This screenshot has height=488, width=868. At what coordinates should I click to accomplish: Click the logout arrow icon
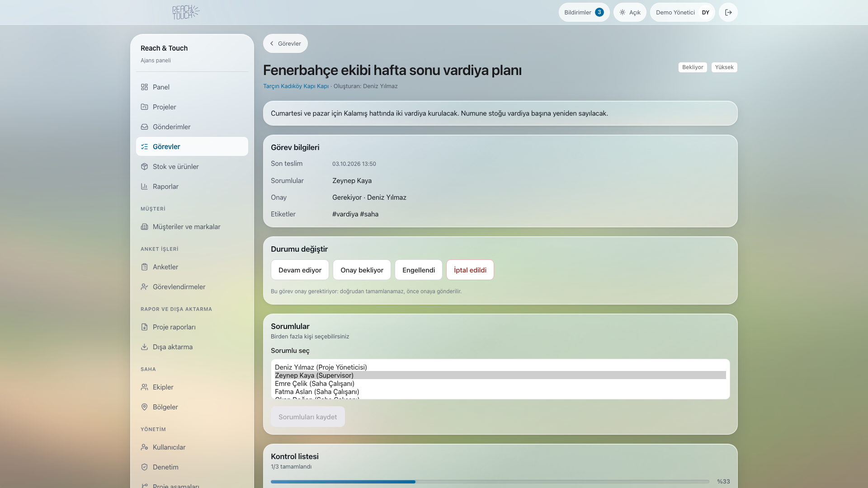click(x=728, y=12)
